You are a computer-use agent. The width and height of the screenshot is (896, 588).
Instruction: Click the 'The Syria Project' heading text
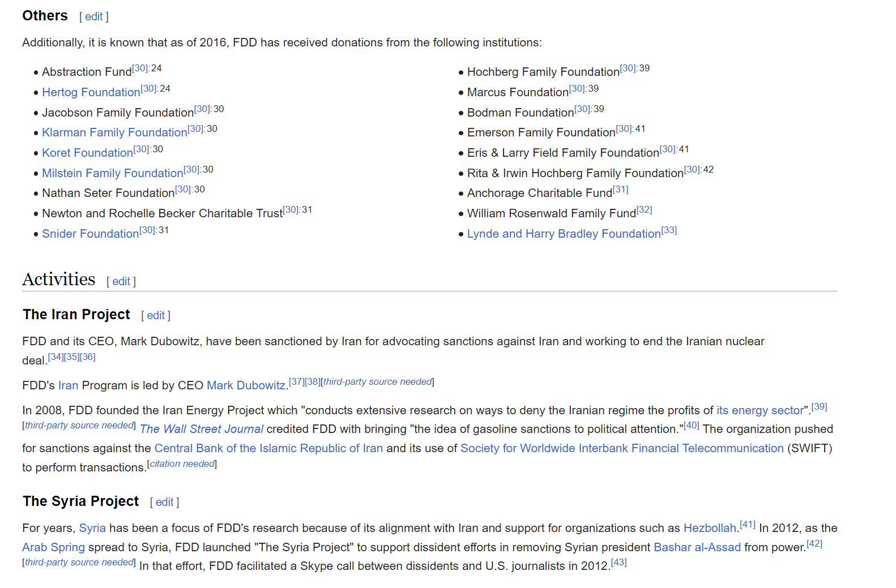81,501
